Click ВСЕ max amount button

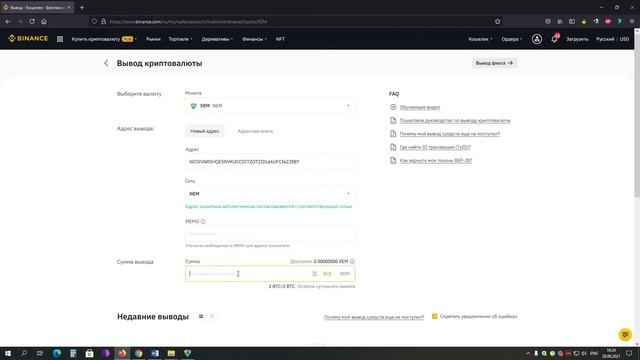327,274
